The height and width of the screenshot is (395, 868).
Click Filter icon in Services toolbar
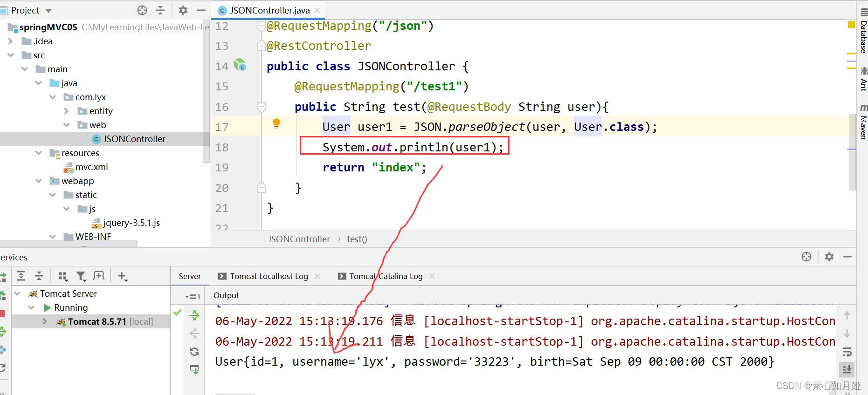(81, 276)
